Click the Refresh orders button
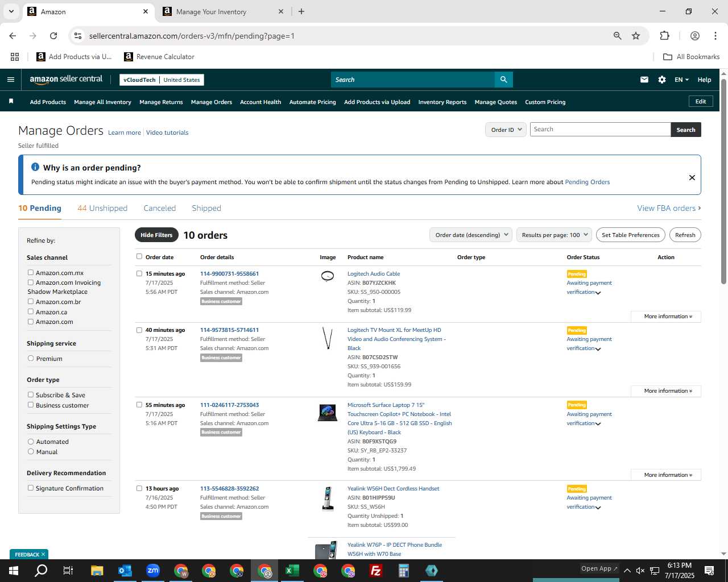Screen dimensions: 728x582 click(x=685, y=235)
